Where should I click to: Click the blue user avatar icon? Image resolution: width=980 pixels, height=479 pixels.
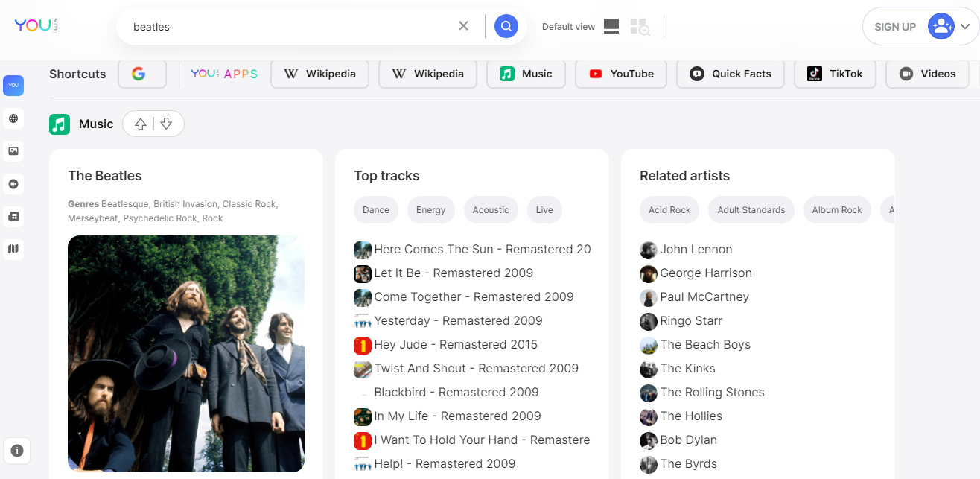(941, 27)
